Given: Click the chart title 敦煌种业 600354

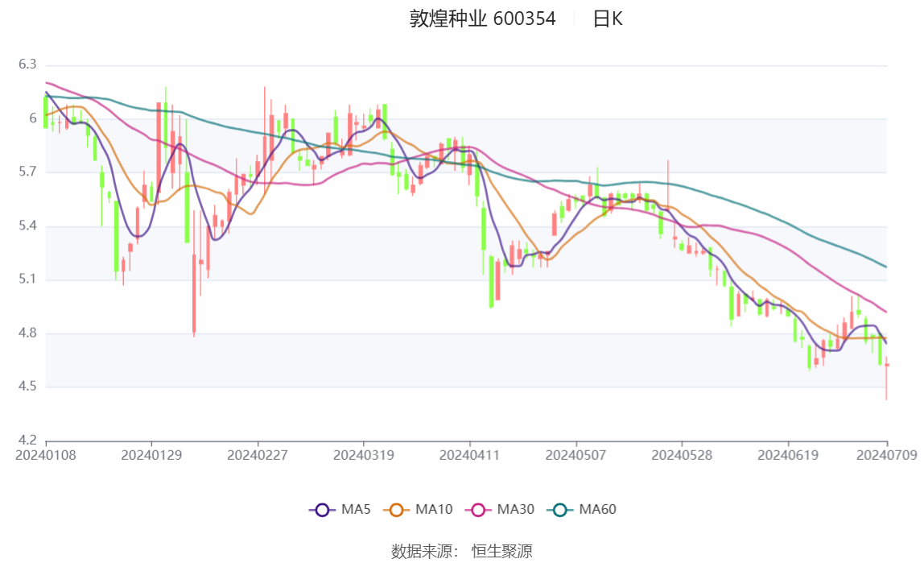Looking at the screenshot, I should click(x=483, y=19).
